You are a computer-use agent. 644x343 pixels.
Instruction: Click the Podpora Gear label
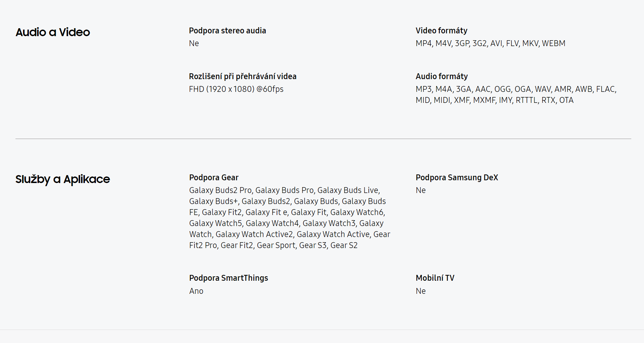coord(214,178)
